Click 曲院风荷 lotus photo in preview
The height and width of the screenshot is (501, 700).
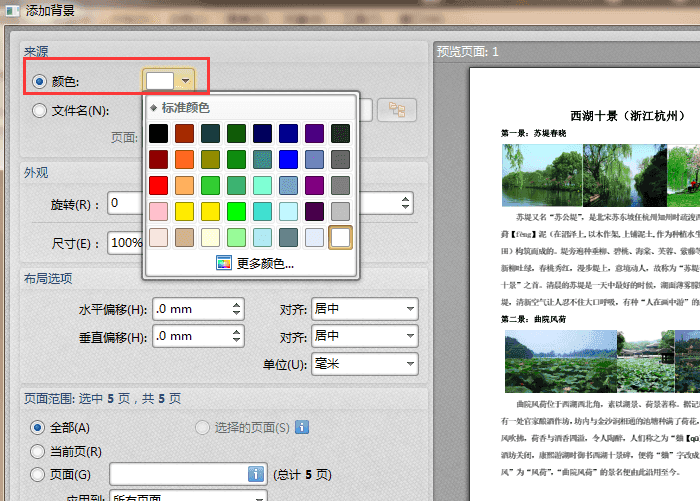(561, 361)
